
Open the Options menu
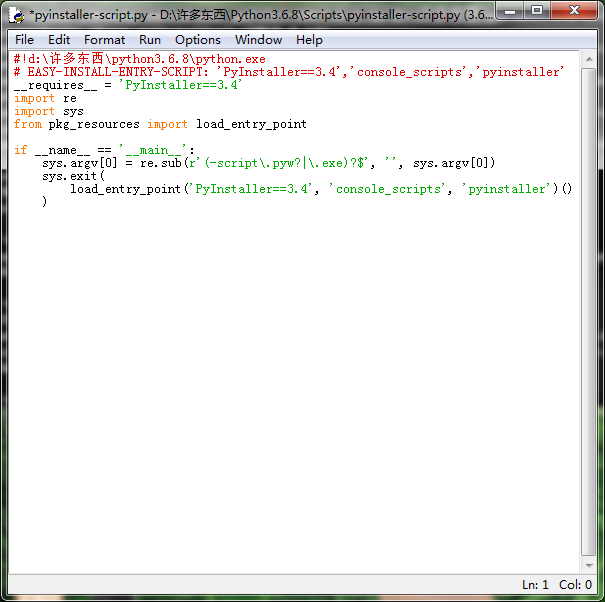198,40
